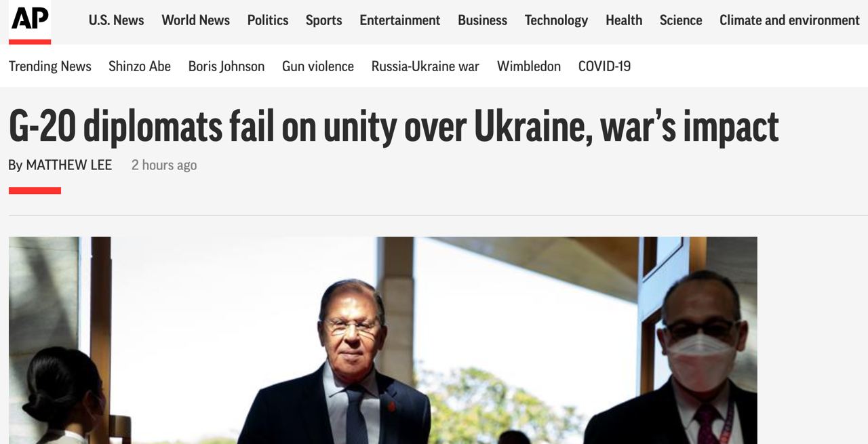868x444 pixels.
Task: Click the Trending News label
Action: point(50,66)
